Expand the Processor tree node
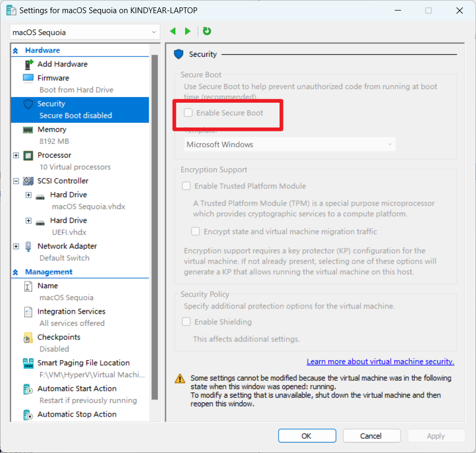The image size is (476, 453). tap(16, 156)
